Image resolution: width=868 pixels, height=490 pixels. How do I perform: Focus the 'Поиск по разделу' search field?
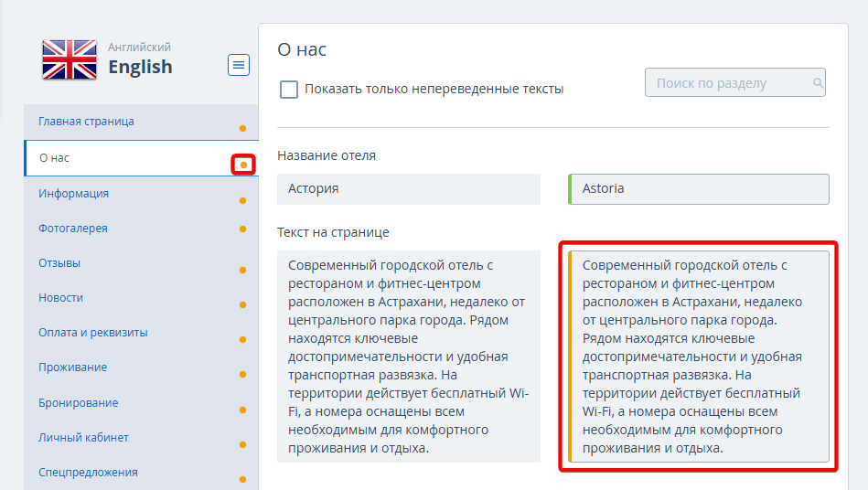[x=735, y=82]
